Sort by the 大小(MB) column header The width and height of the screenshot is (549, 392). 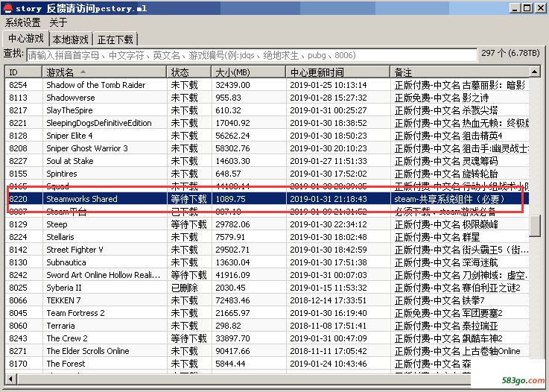tap(249, 72)
